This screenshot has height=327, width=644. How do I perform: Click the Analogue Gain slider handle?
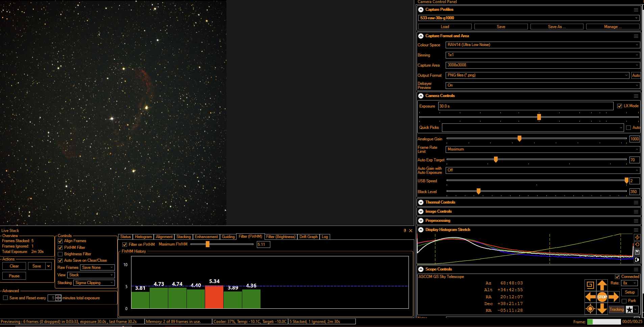click(x=519, y=138)
